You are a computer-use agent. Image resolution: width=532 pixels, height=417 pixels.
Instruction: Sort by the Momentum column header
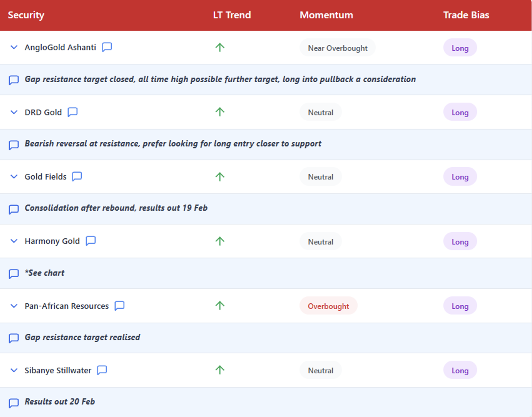pyautogui.click(x=326, y=15)
